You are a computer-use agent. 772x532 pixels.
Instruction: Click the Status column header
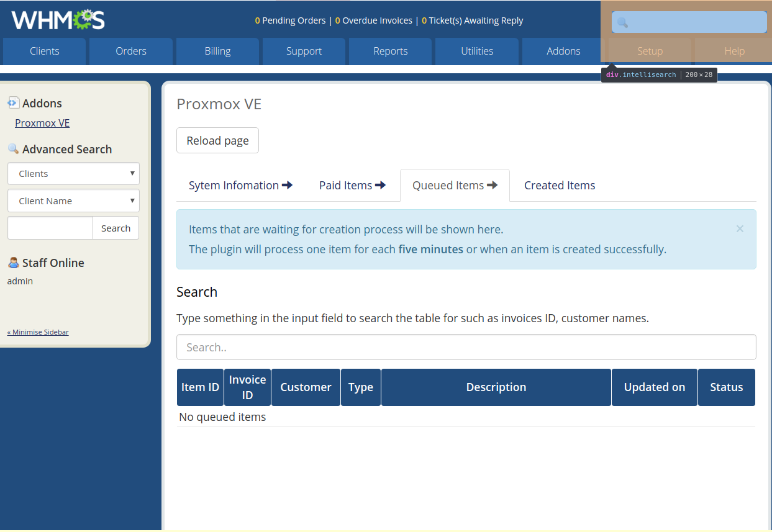coord(727,387)
